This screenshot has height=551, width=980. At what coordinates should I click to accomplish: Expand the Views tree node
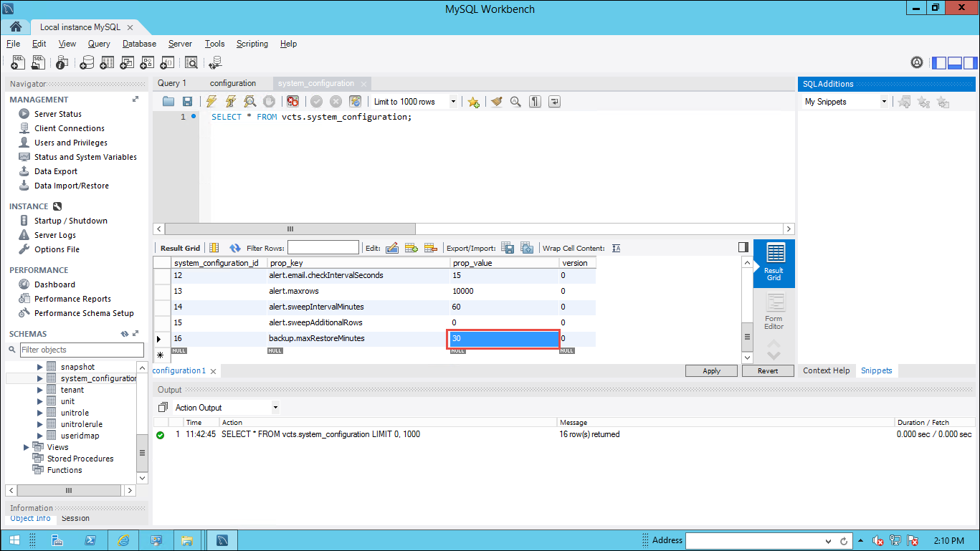pos(27,447)
